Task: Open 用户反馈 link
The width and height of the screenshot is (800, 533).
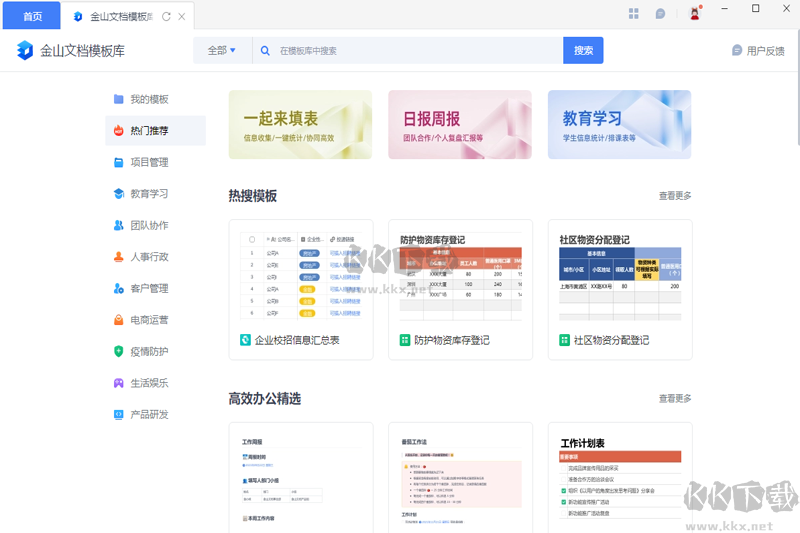Action: [758, 50]
